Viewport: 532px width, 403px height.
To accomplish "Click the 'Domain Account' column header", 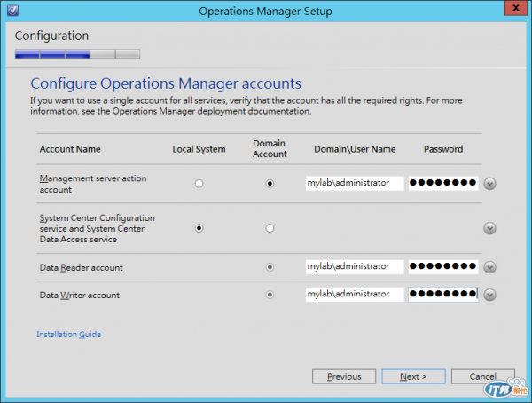I will (270, 149).
